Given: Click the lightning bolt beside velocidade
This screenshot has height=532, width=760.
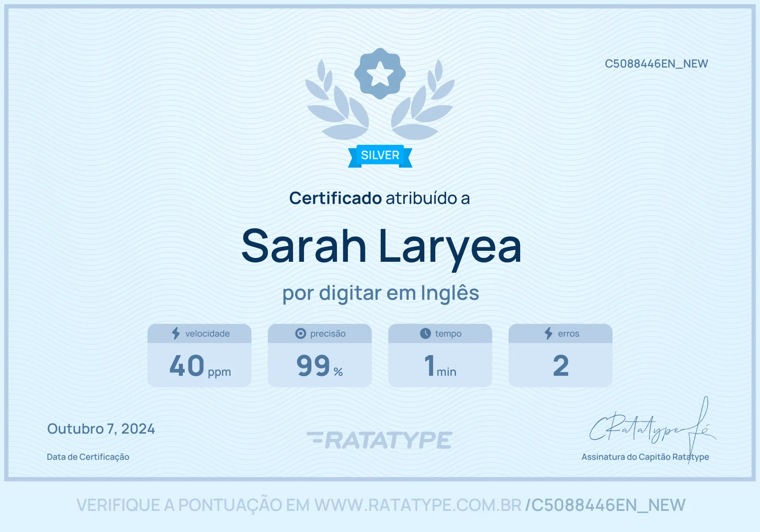Looking at the screenshot, I should pyautogui.click(x=176, y=333).
